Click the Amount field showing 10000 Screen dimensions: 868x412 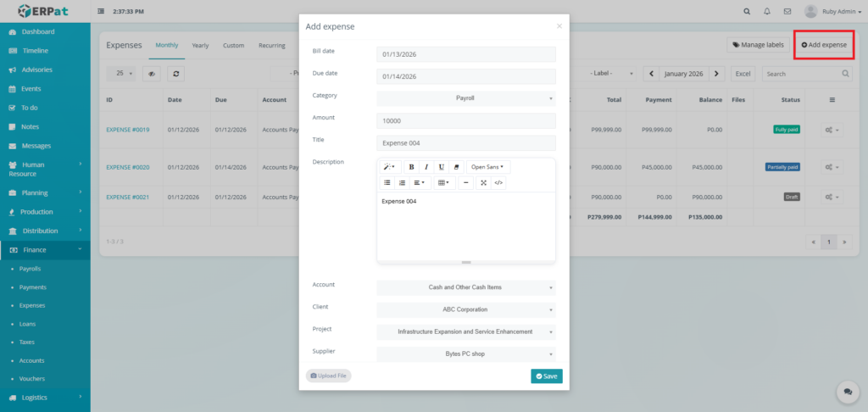[x=466, y=120]
